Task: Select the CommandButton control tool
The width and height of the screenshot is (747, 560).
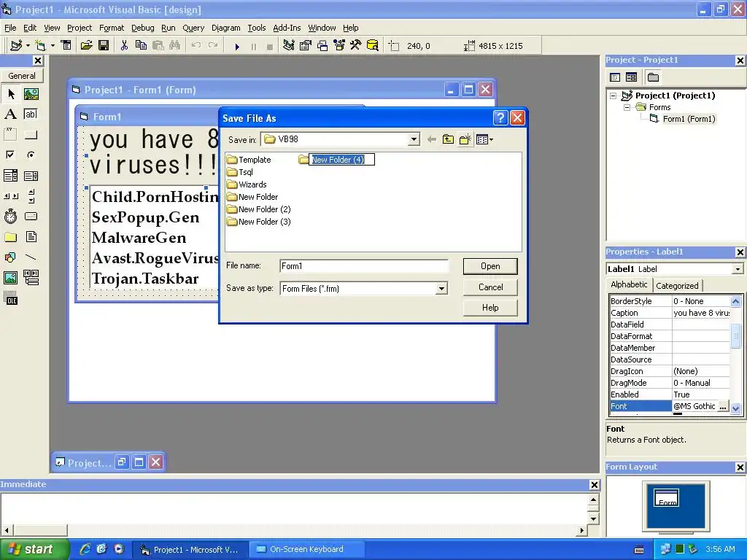Action: [31, 135]
